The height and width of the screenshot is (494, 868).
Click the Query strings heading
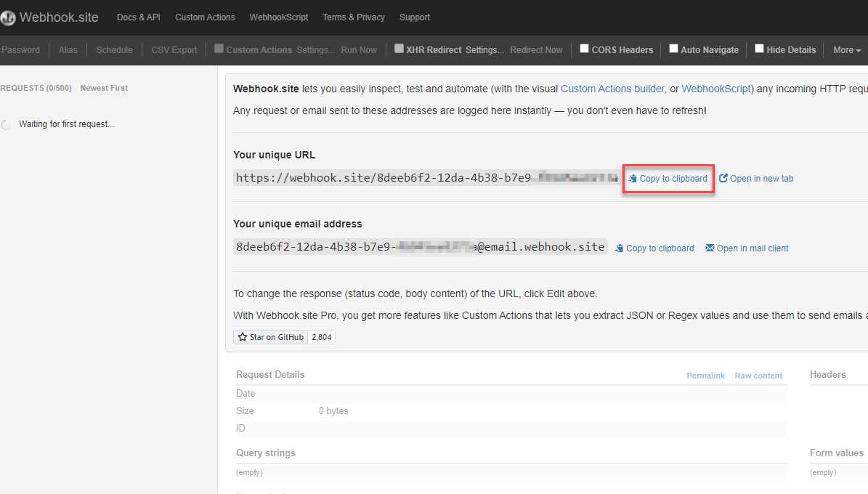[266, 453]
